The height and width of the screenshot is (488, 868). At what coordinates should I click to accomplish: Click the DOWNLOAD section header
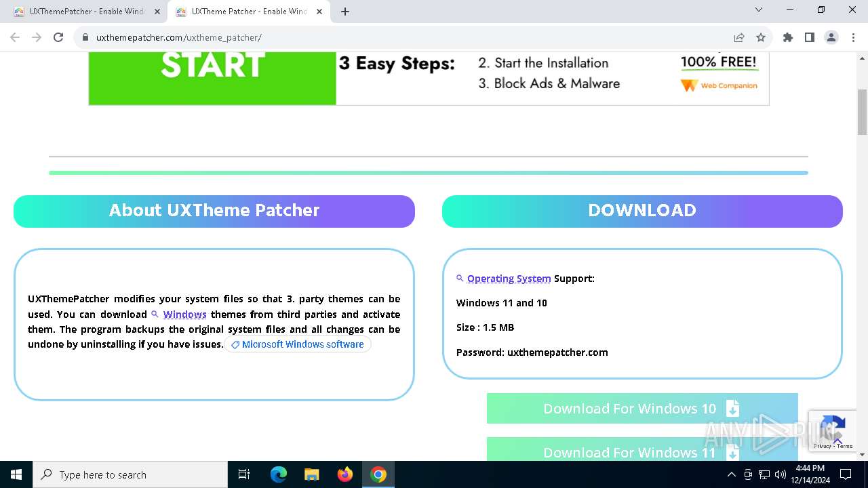click(642, 211)
